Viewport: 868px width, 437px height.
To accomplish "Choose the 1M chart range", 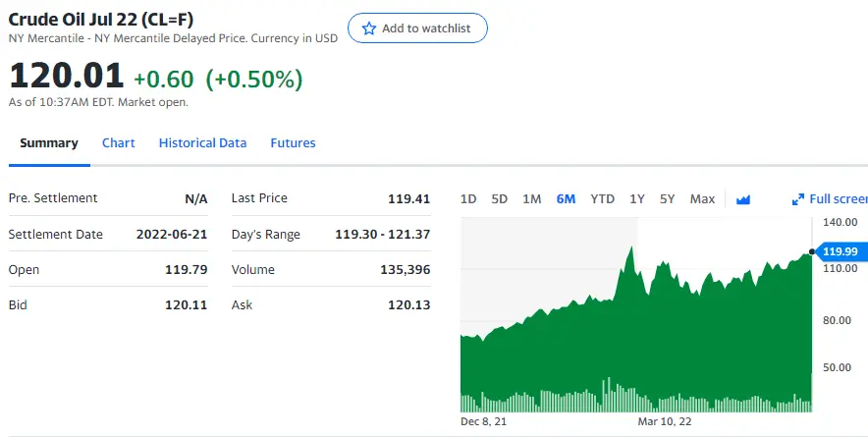I will [x=531, y=199].
